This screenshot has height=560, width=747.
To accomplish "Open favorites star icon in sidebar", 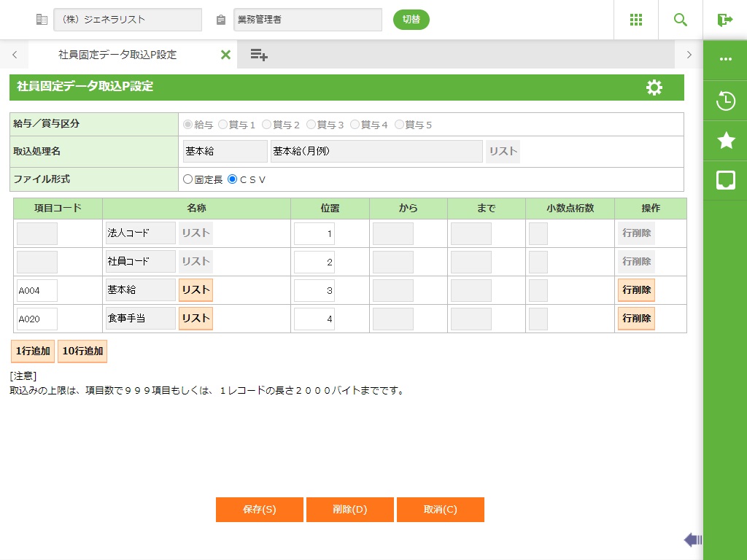I will pos(725,141).
